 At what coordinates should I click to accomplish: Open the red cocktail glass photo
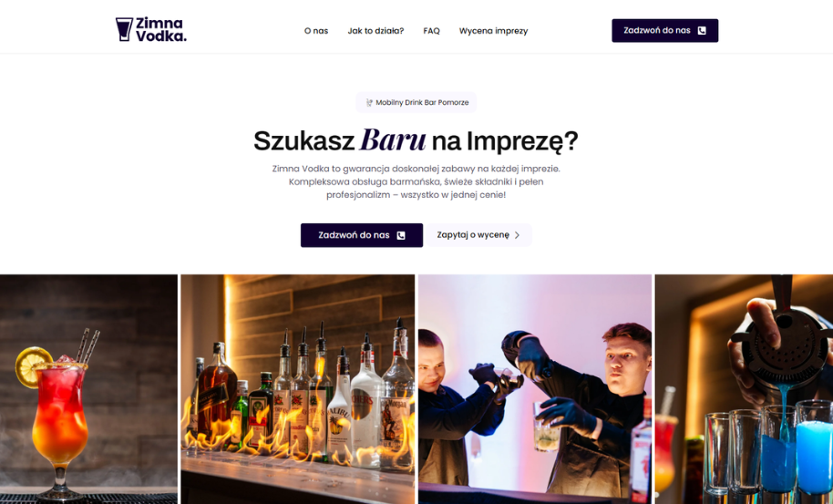pyautogui.click(x=88, y=389)
